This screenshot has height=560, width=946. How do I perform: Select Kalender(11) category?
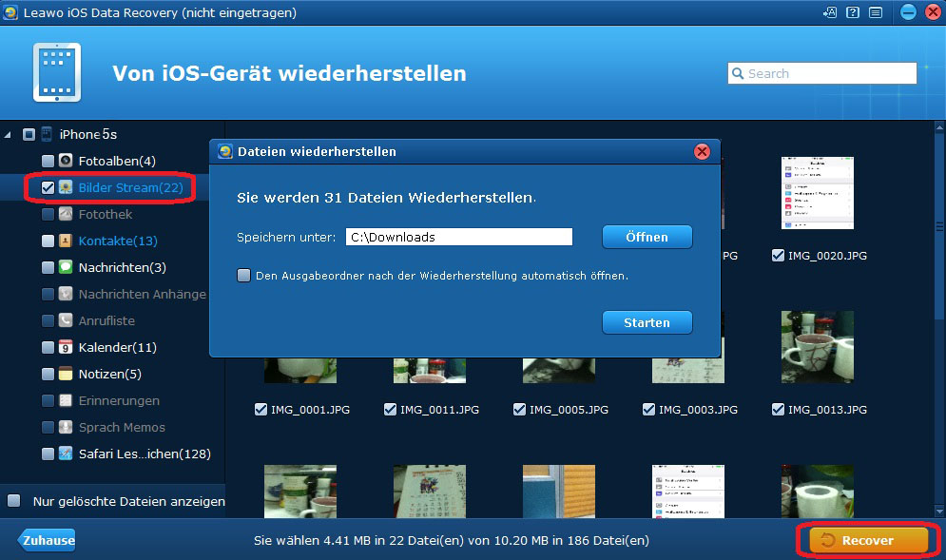tap(117, 348)
